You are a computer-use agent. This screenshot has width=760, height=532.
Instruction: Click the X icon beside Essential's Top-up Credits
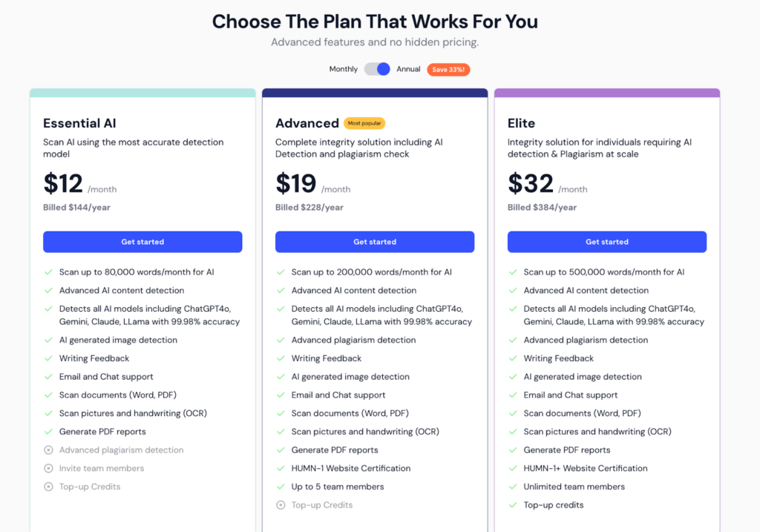point(48,487)
